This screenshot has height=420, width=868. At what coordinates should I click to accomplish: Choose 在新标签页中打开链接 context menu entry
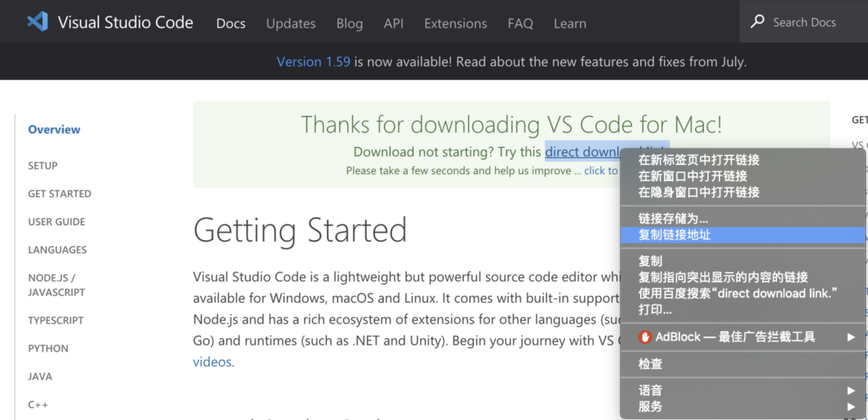click(x=698, y=161)
